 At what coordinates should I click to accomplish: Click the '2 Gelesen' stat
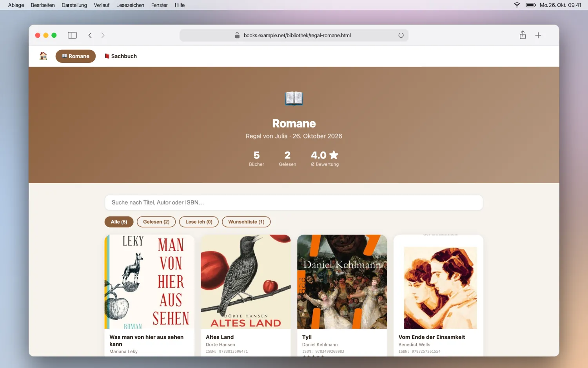pos(287,158)
